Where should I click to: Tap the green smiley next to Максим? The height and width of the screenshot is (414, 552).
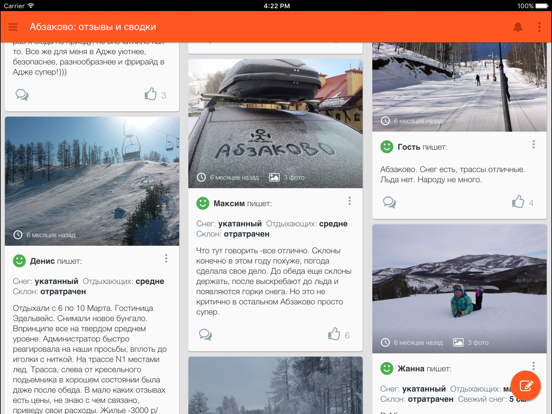click(203, 203)
